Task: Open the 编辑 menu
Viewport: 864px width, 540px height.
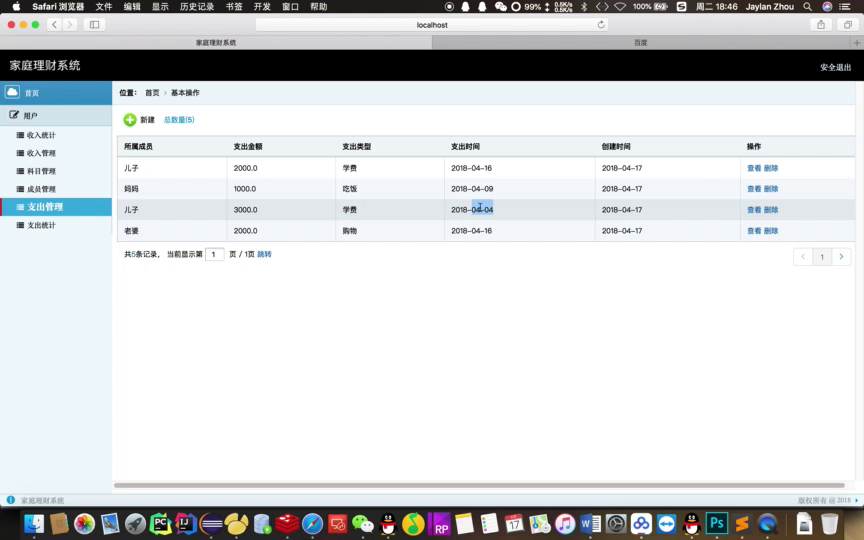Action: pyautogui.click(x=132, y=7)
